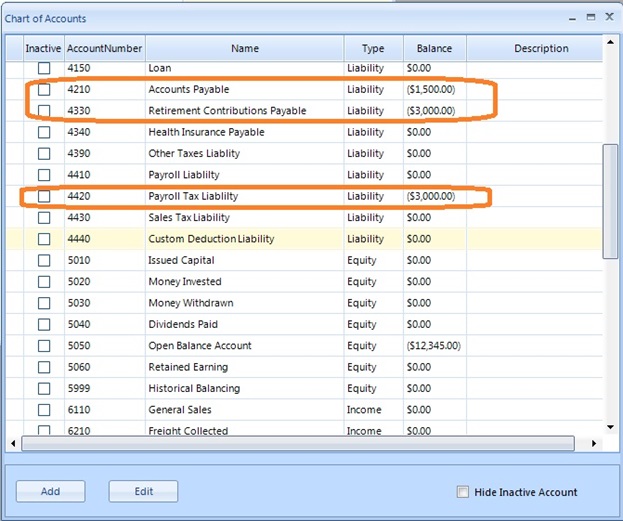Click the row selector column header corner
The image size is (623, 521).
click(x=14, y=48)
